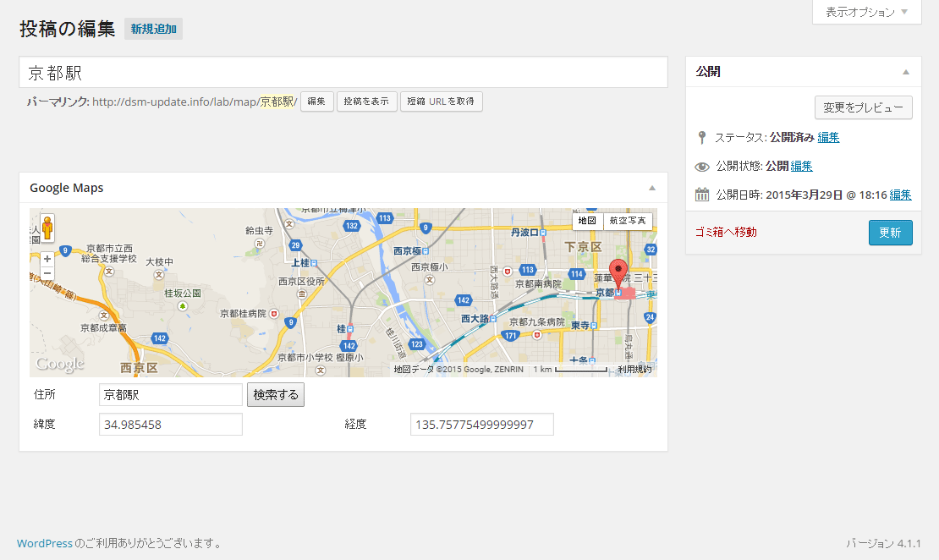Open the map 利用規約 terms link
939x560 pixels.
coord(634,369)
